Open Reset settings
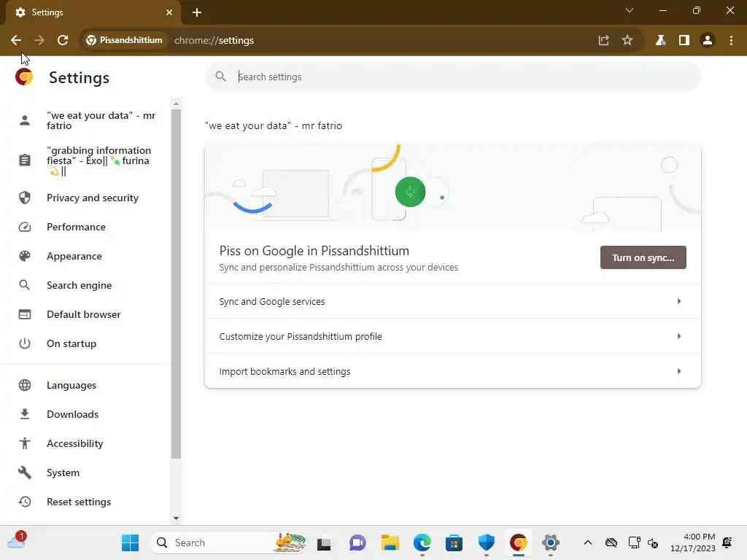The height and width of the screenshot is (560, 747). tap(86, 502)
